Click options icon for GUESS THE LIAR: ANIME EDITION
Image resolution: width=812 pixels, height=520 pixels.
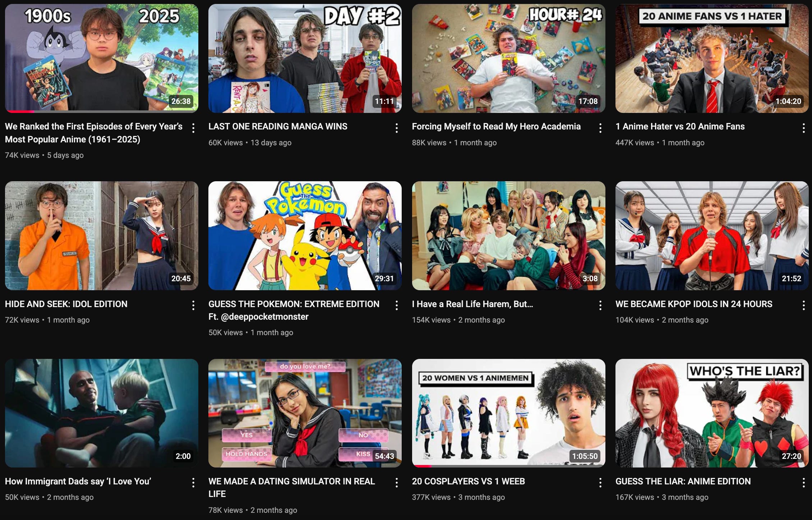[x=803, y=483]
